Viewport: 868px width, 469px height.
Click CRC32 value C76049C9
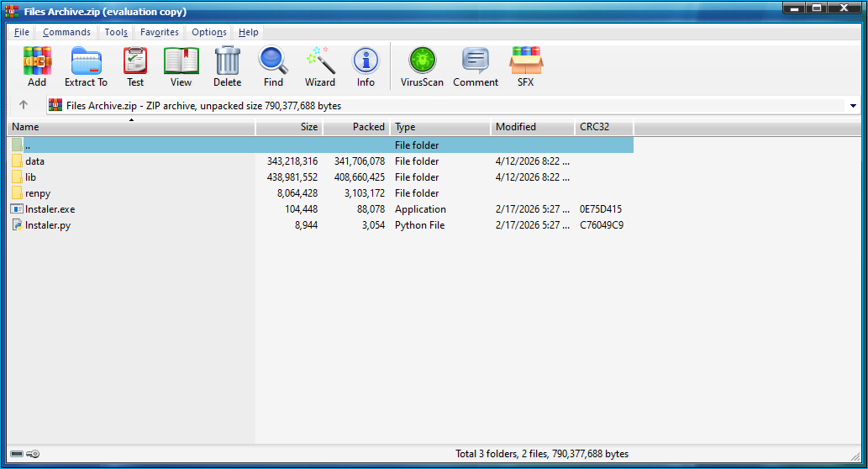pyautogui.click(x=602, y=225)
